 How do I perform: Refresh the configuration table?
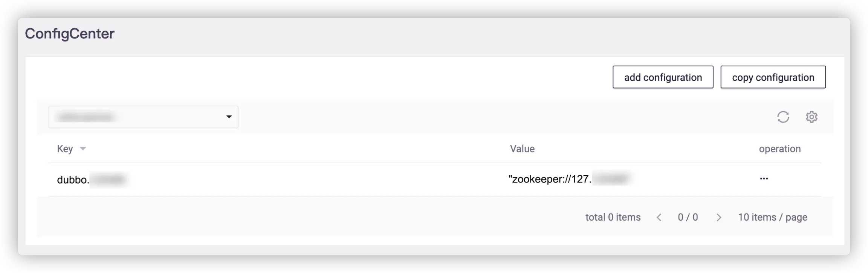tap(783, 117)
